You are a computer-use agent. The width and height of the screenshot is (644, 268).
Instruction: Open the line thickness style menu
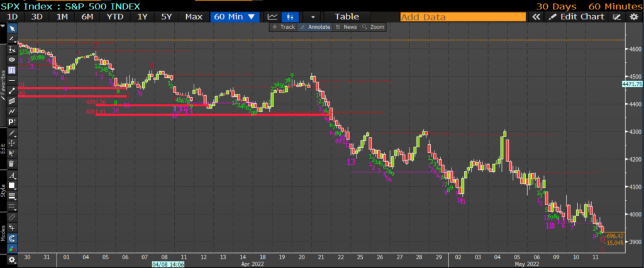click(x=12, y=196)
